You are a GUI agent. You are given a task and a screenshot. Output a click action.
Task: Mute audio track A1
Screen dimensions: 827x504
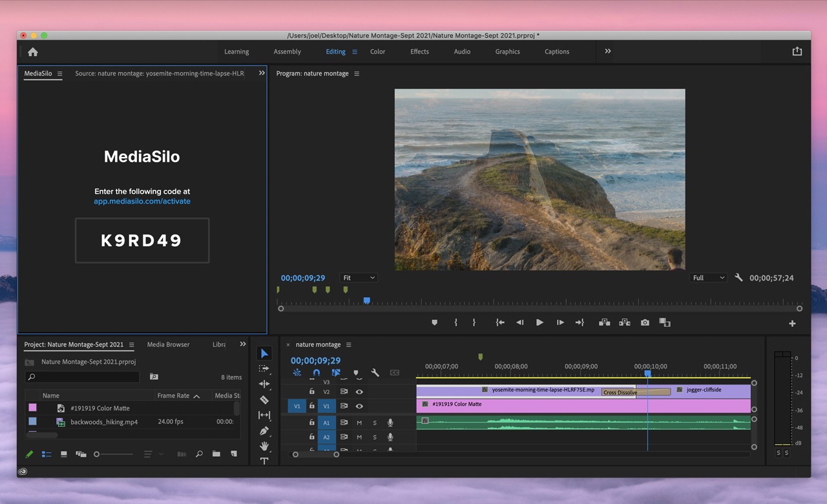[x=359, y=423]
